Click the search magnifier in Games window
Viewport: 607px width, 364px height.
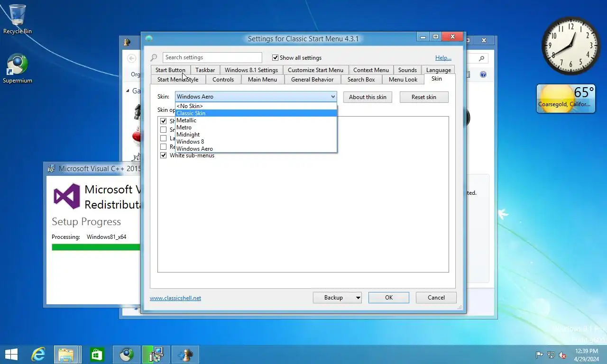click(482, 58)
